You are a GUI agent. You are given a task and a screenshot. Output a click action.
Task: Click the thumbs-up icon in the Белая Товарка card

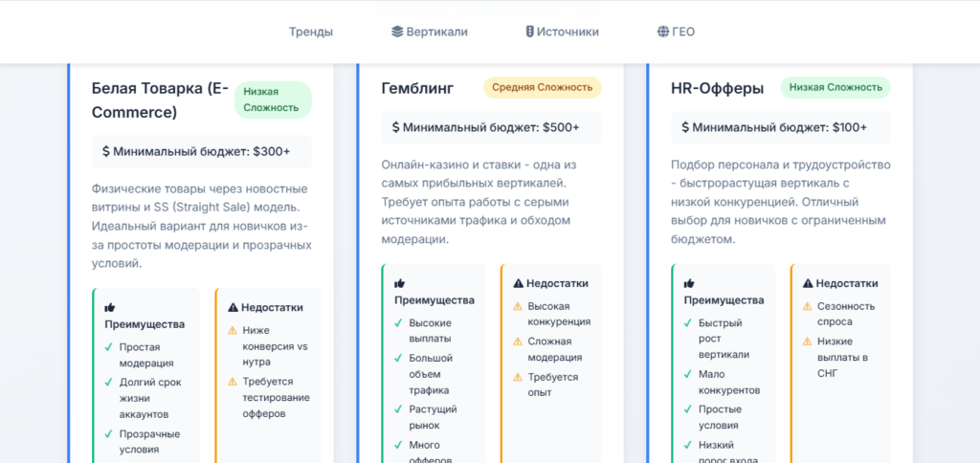click(x=110, y=307)
